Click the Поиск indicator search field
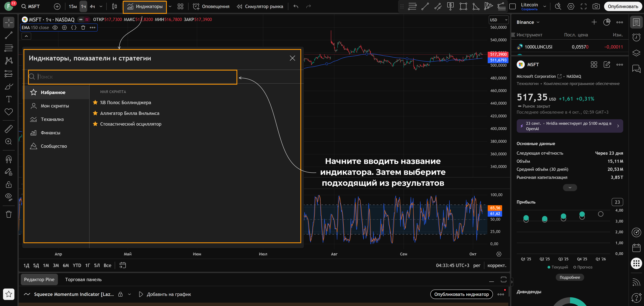 pos(132,77)
